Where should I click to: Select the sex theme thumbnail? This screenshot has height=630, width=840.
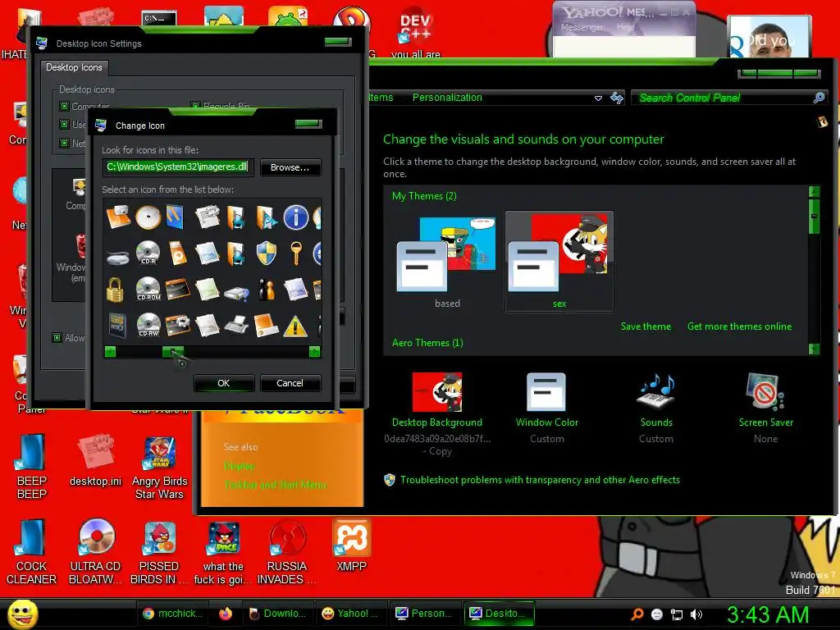click(559, 261)
